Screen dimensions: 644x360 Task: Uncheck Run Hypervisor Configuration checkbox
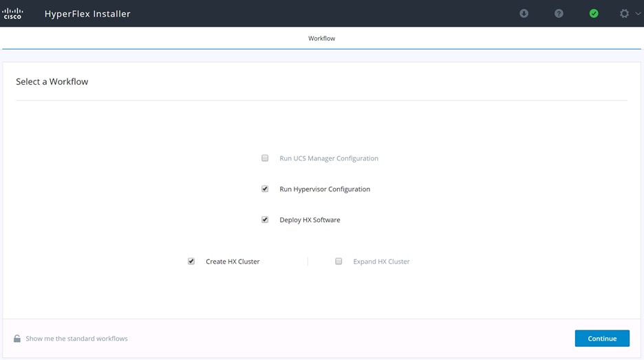[x=265, y=189]
